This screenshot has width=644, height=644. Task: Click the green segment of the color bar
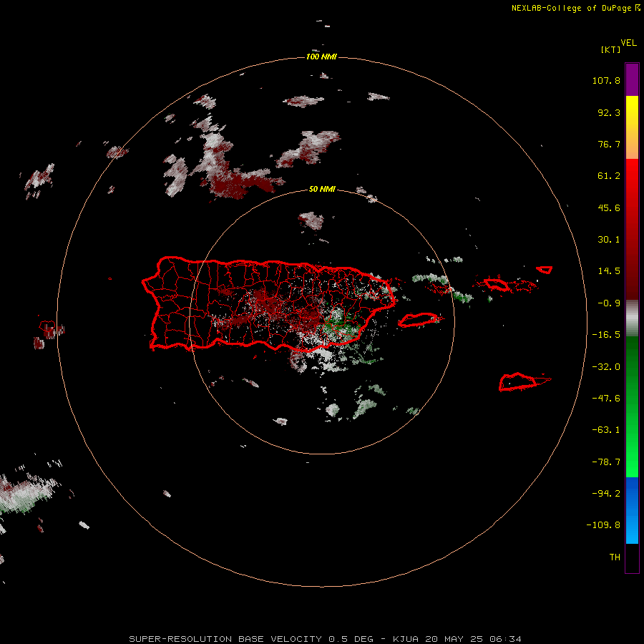pyautogui.click(x=632, y=406)
